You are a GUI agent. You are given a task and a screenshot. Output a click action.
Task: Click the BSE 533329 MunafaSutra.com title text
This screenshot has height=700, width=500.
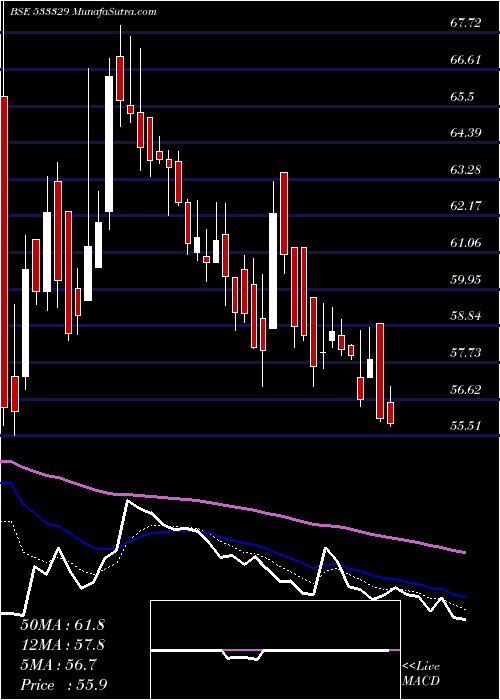(83, 12)
